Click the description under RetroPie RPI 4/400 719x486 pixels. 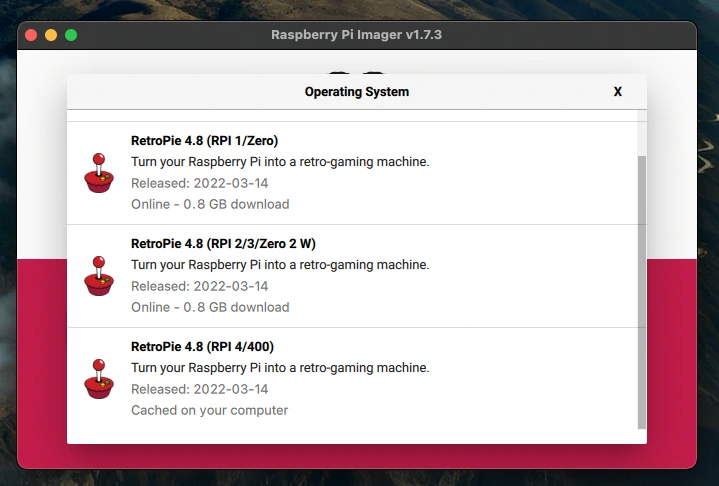click(280, 368)
